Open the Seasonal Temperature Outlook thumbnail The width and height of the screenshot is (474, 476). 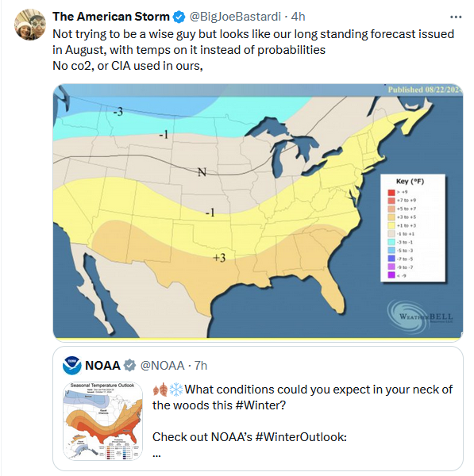pyautogui.click(x=103, y=421)
